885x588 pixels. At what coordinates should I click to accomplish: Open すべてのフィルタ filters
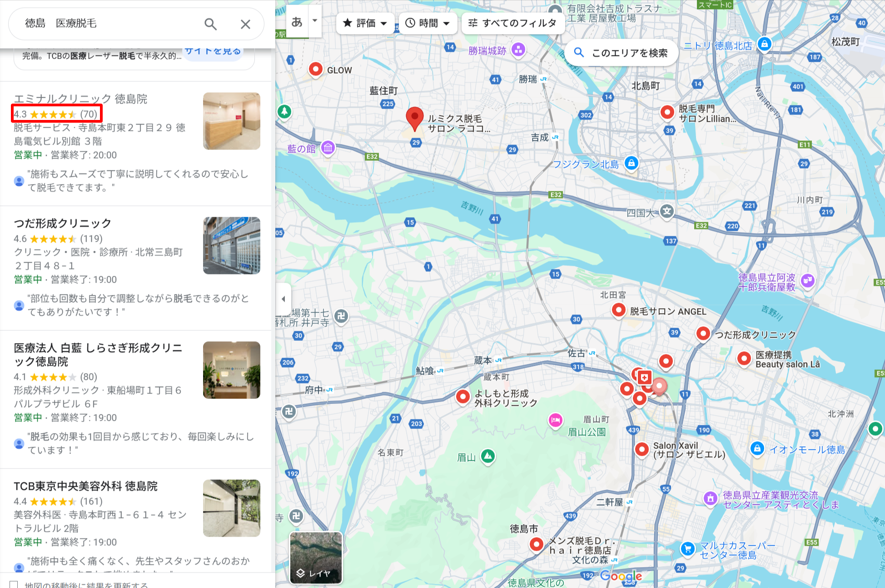(512, 23)
